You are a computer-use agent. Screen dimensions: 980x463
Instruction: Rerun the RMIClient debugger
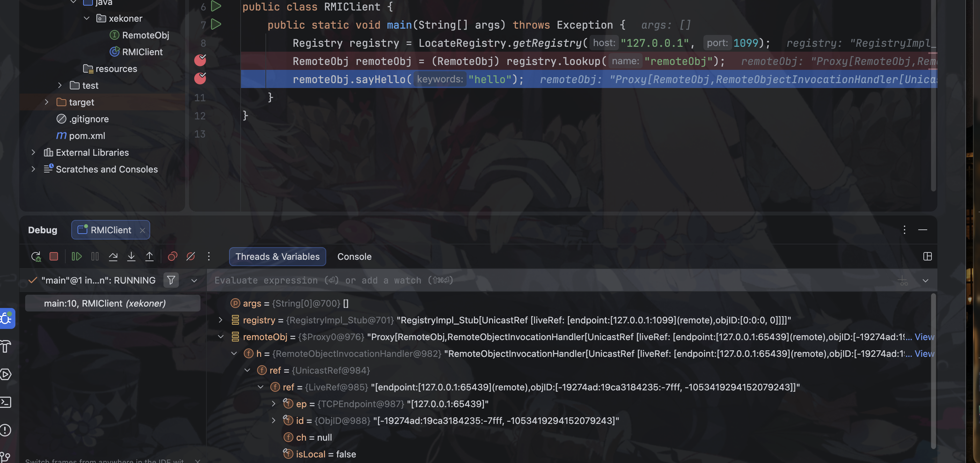(36, 256)
